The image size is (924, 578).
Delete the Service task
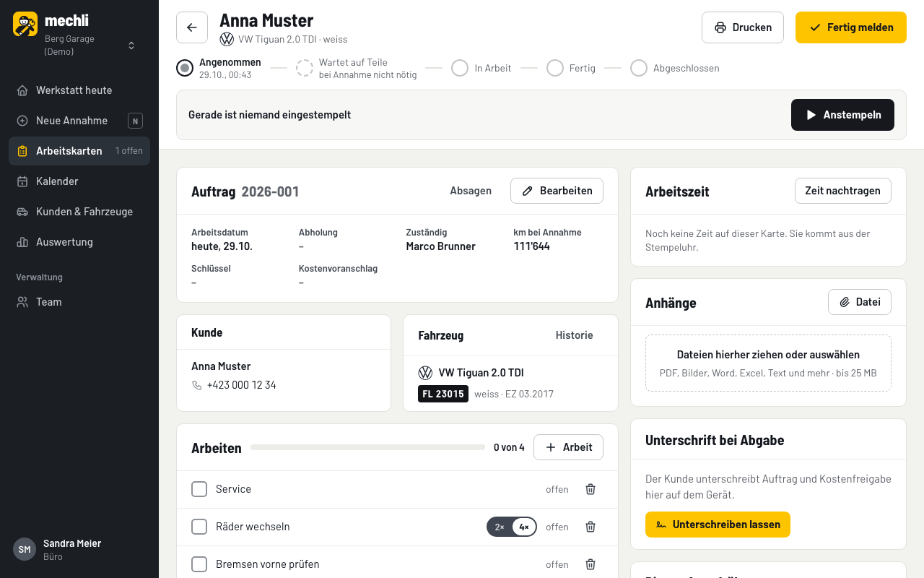pyautogui.click(x=590, y=489)
